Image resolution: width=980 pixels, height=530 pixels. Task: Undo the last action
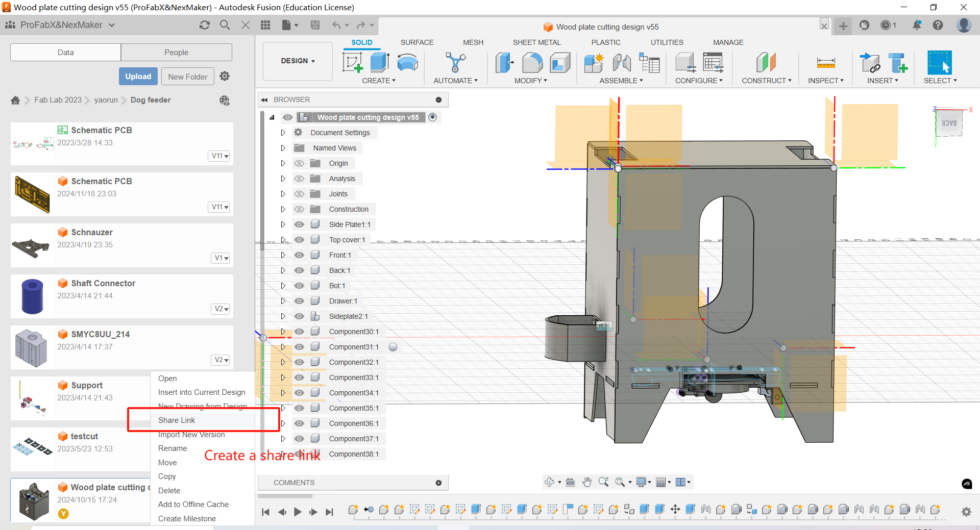click(336, 25)
